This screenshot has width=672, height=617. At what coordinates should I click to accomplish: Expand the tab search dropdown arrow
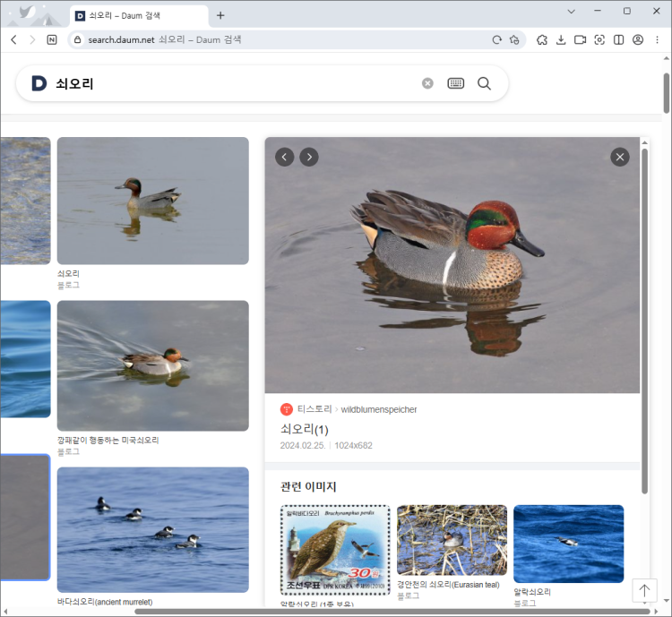click(572, 12)
